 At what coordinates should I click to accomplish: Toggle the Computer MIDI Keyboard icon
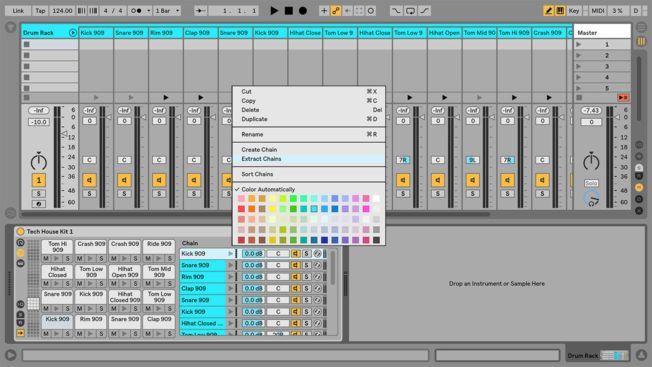click(x=560, y=10)
